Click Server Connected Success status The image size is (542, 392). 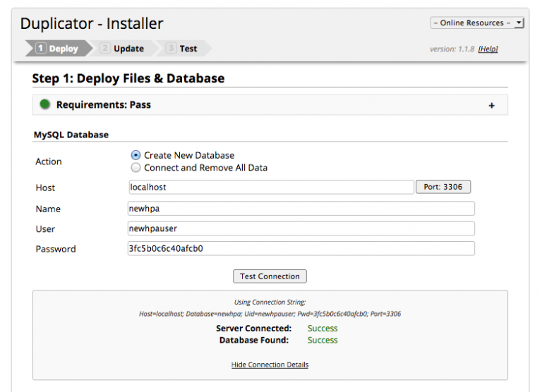coord(323,329)
